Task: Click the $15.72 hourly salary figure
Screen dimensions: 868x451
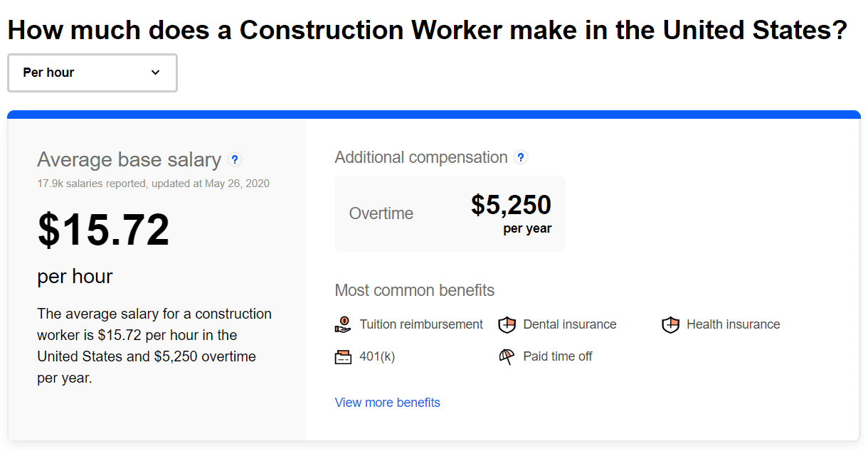Action: pos(104,229)
